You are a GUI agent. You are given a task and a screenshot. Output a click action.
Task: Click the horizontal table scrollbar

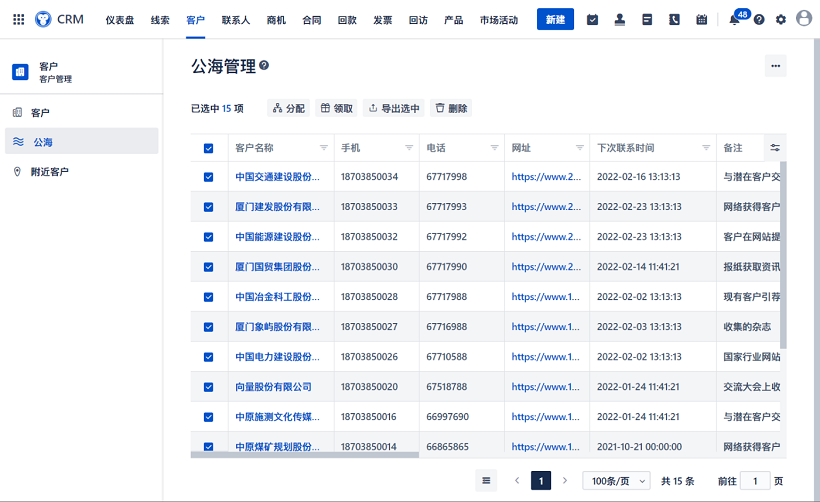click(305, 454)
